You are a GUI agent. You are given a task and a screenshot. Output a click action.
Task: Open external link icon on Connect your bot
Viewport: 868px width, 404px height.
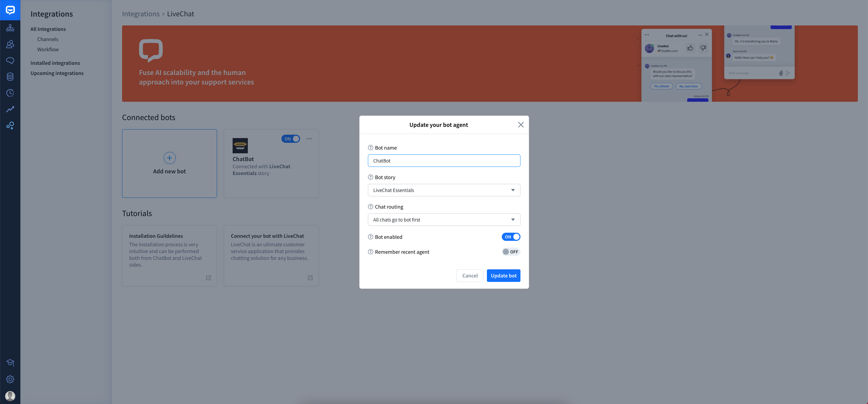pyautogui.click(x=310, y=278)
